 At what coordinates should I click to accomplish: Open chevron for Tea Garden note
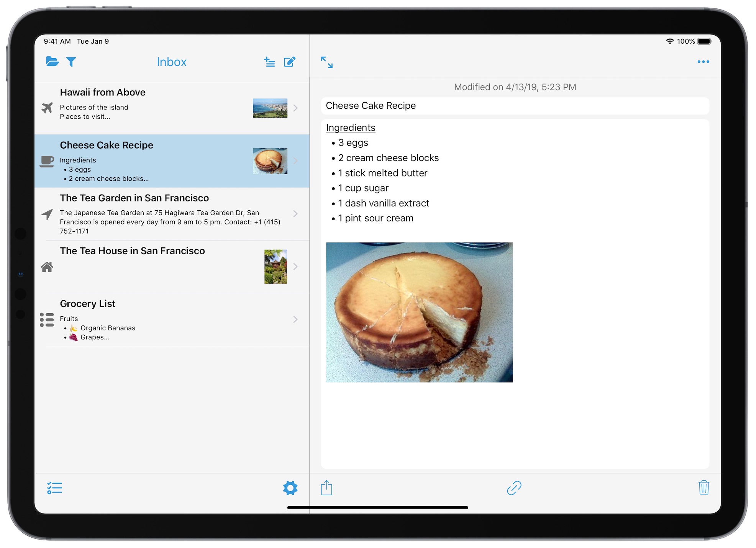click(x=295, y=214)
